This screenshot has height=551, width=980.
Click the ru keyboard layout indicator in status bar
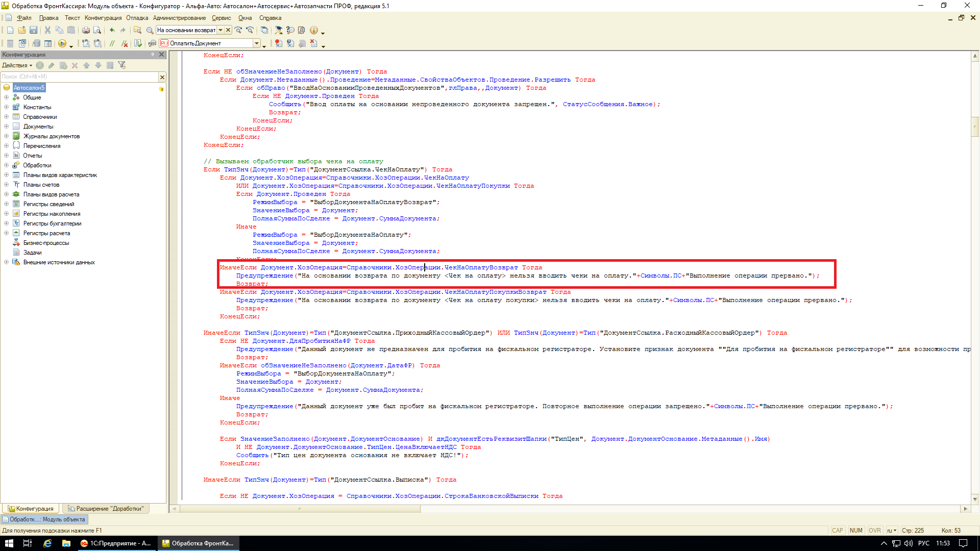(892, 531)
